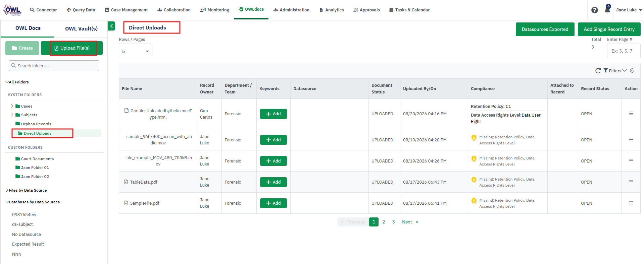Click the Orphan Records folder icon
Screen dimensions: 644x264
pos(18,124)
